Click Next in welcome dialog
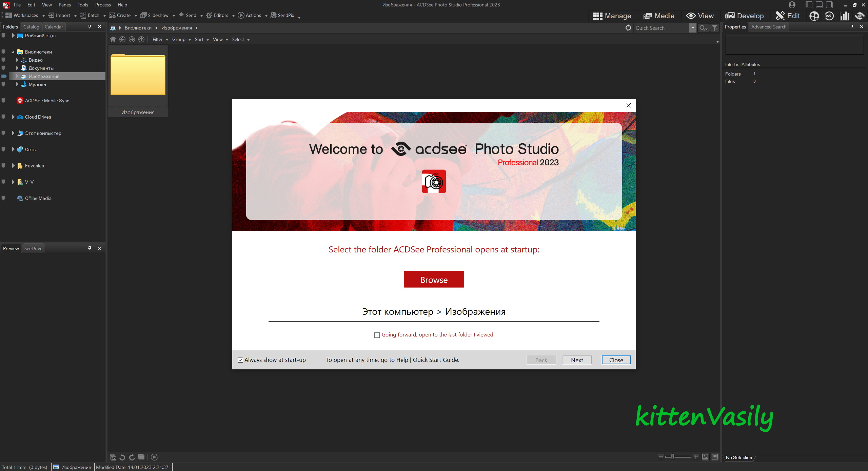 [x=577, y=360]
